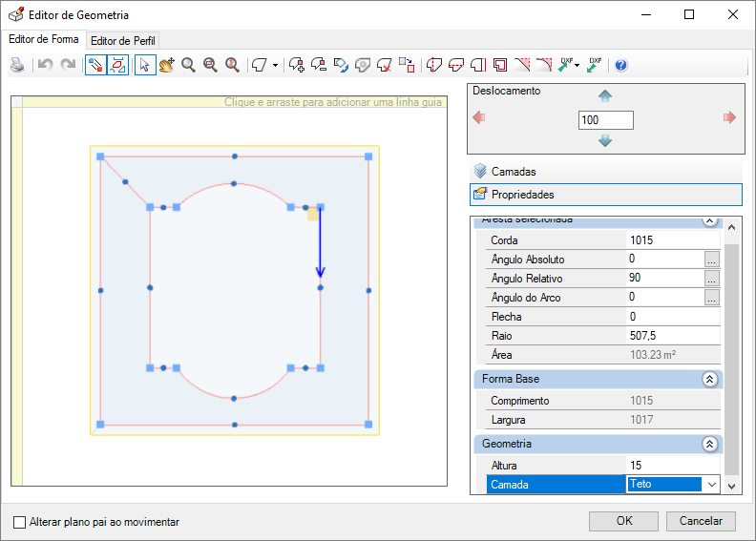Click the OK button
Image resolution: width=756 pixels, height=541 pixels.
[624, 521]
